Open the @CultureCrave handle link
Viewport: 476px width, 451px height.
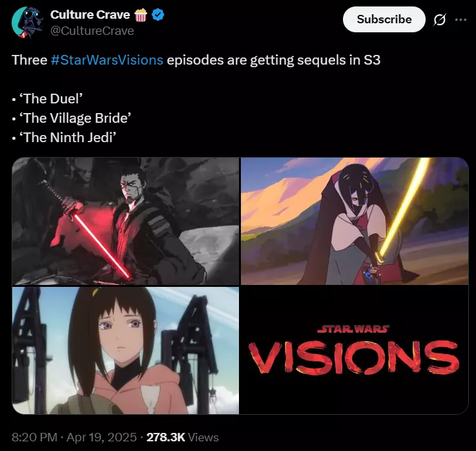click(92, 31)
